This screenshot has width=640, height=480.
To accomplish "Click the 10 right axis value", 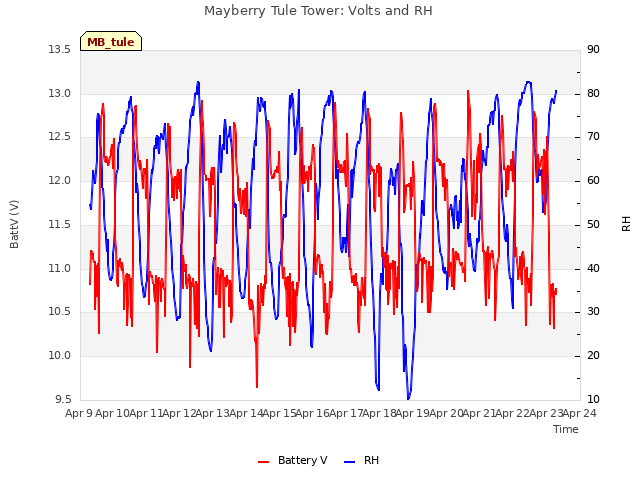I will click(x=593, y=399).
